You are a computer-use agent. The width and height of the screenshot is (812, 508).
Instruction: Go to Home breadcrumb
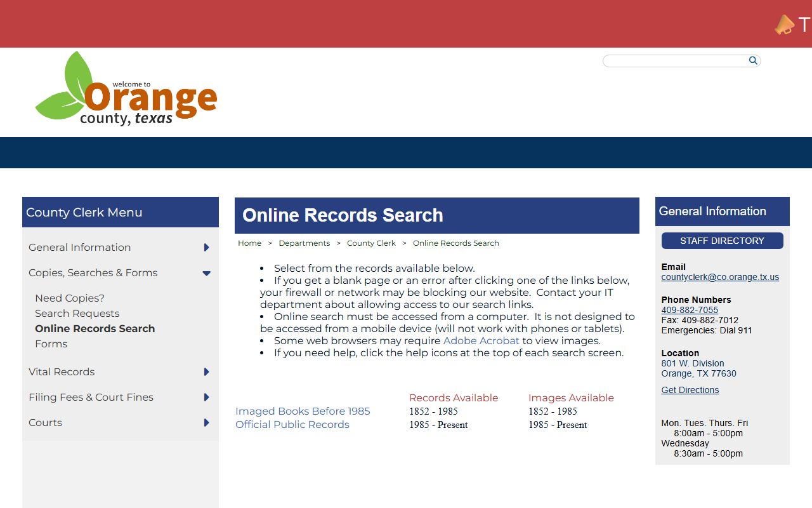click(x=250, y=243)
